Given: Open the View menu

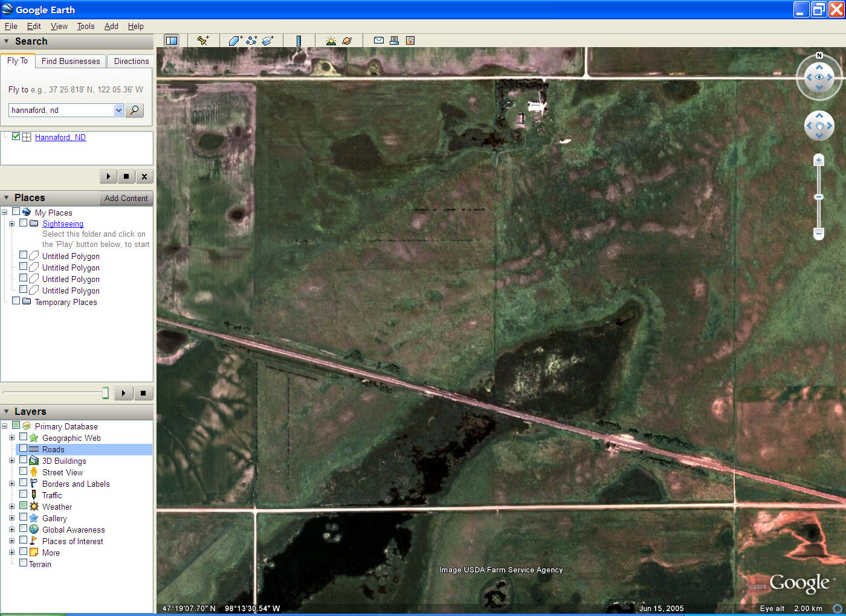Looking at the screenshot, I should (59, 26).
